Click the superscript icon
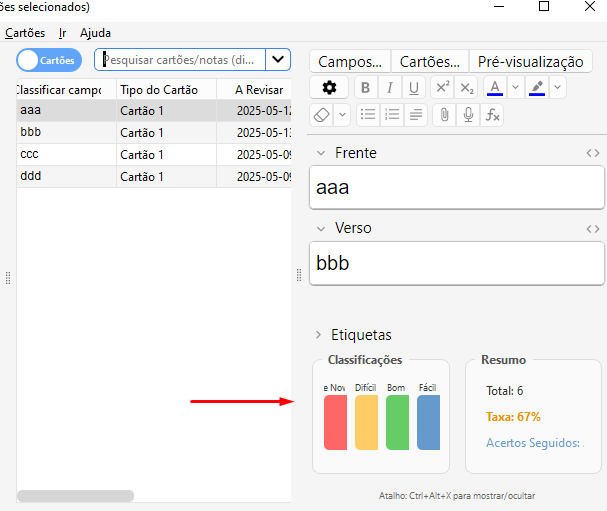This screenshot has height=511, width=607. 443,88
